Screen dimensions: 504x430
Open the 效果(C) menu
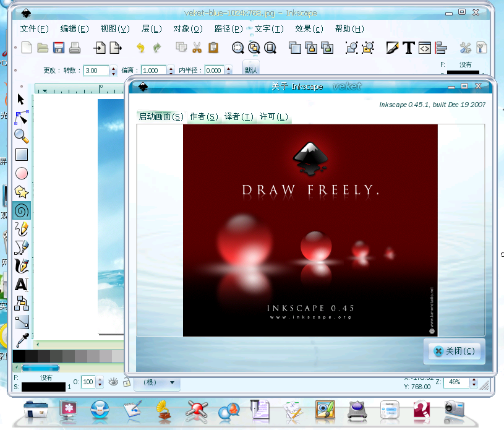pyautogui.click(x=309, y=29)
